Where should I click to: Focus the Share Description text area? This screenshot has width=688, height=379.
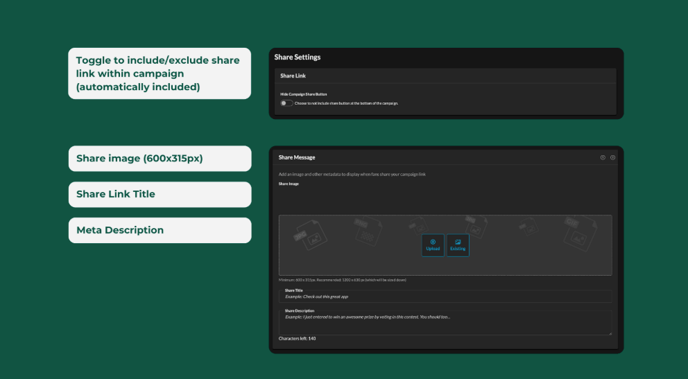click(x=445, y=322)
